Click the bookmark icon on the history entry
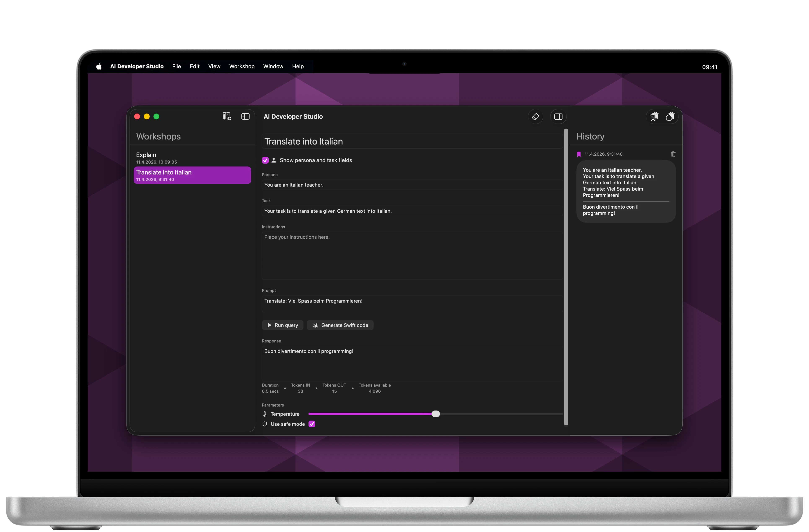This screenshot has height=532, width=809. (x=579, y=154)
